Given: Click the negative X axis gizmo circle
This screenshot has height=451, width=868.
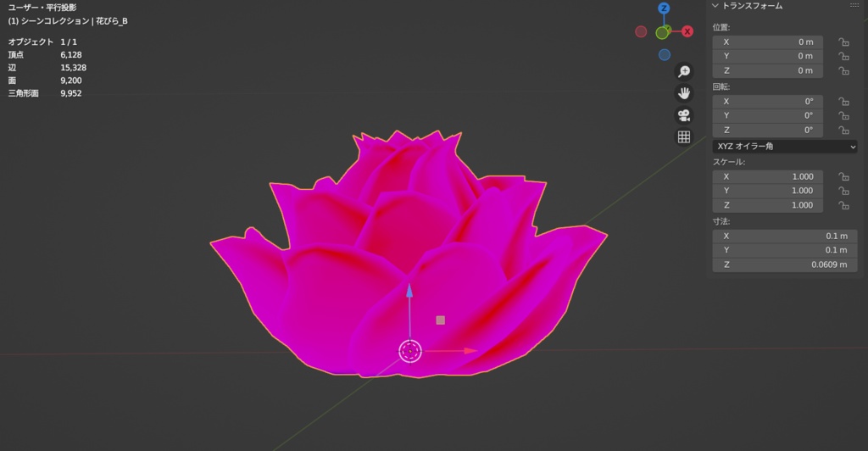Looking at the screenshot, I should pyautogui.click(x=641, y=32).
